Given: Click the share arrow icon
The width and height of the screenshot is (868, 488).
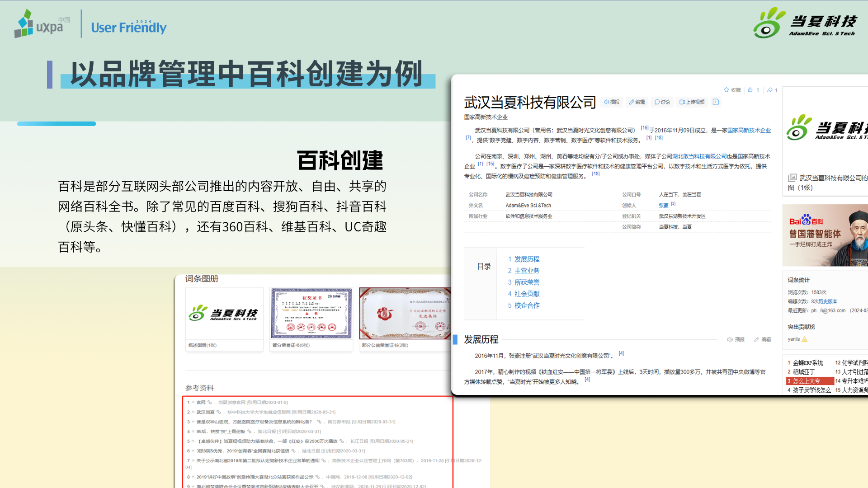Looking at the screenshot, I should 770,90.
